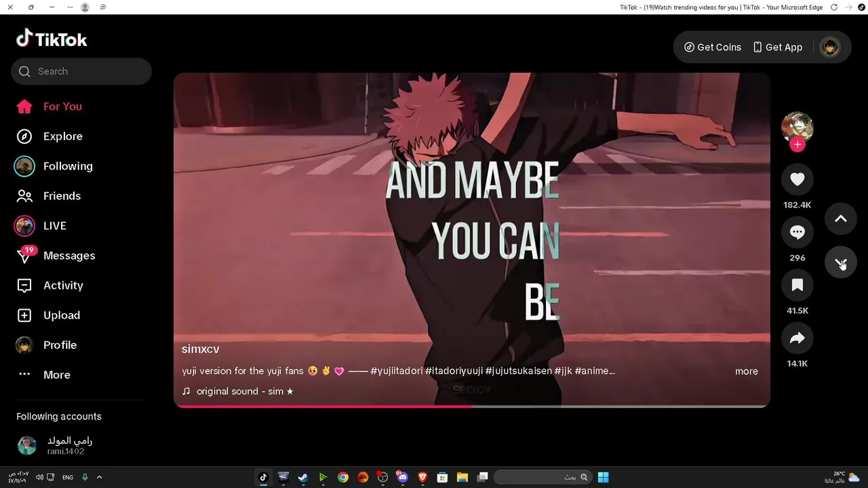Click the Get App button

tap(778, 47)
